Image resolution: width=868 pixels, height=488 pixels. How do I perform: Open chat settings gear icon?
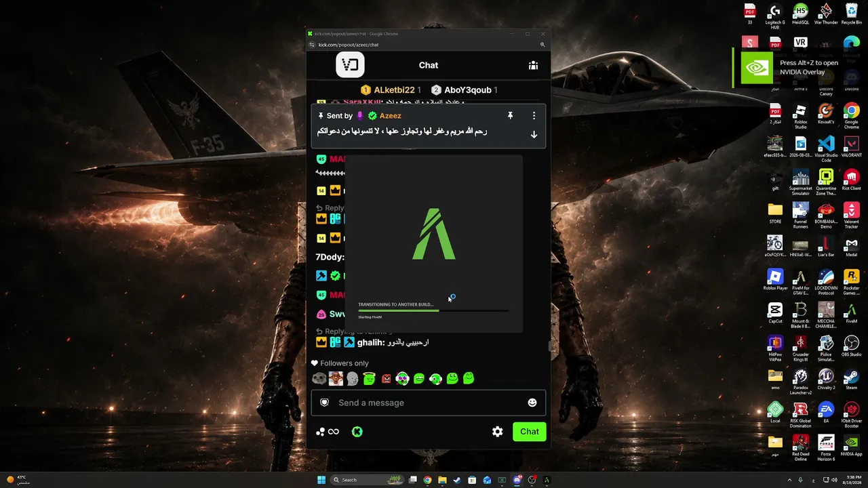pyautogui.click(x=498, y=432)
